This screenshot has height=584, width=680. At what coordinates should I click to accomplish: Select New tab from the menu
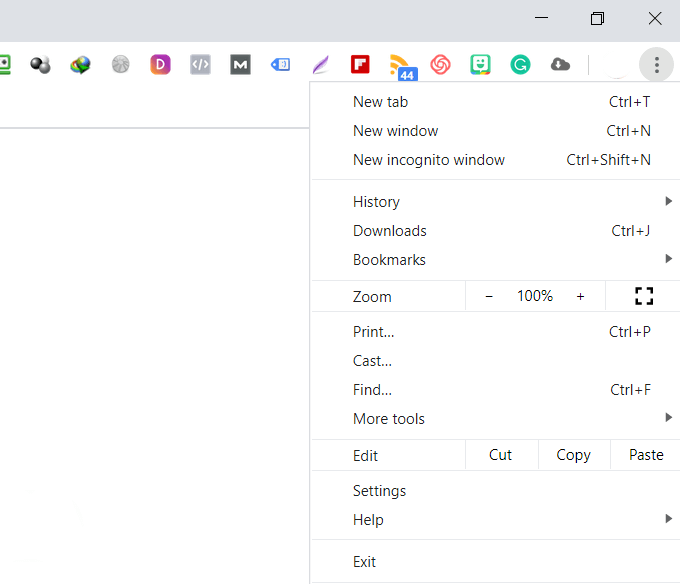click(496, 102)
